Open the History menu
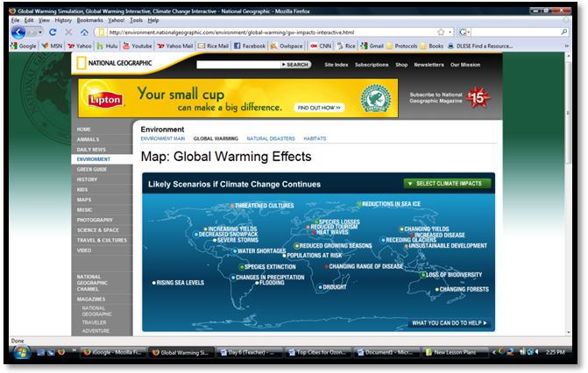The height and width of the screenshot is (373, 588). 63,20
